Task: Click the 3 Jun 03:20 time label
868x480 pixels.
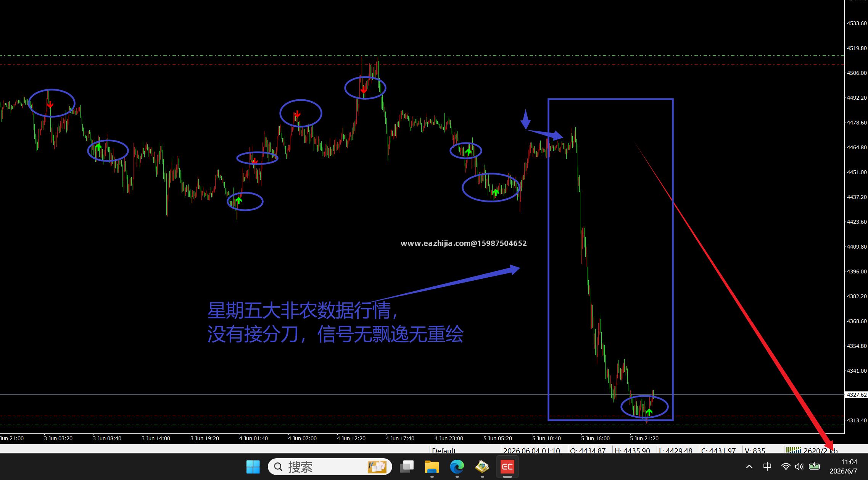Action: (x=58, y=438)
